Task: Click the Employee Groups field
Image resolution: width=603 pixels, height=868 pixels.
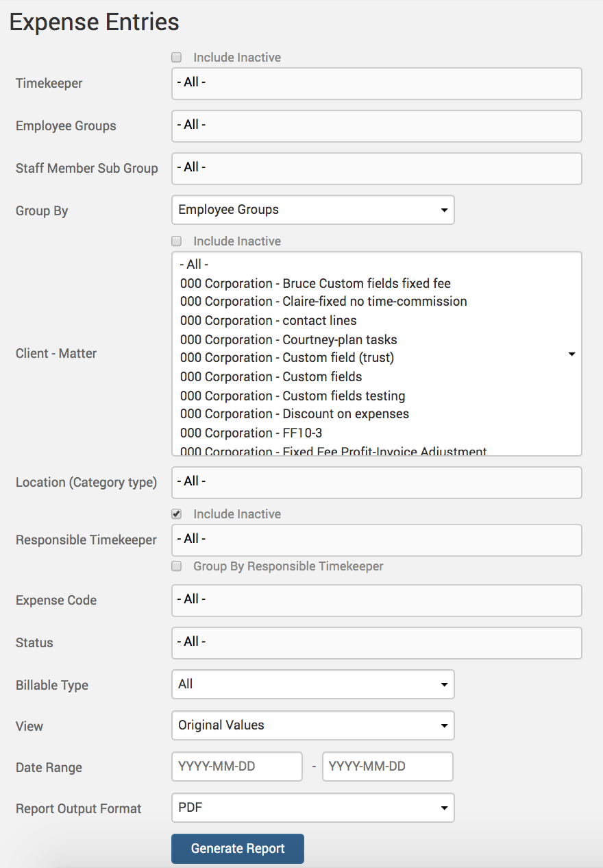Action: tap(376, 126)
